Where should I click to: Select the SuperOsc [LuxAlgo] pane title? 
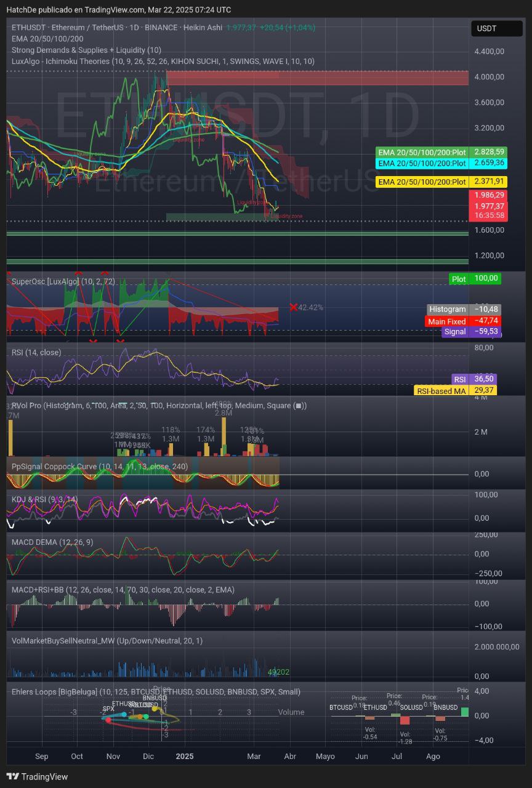(x=46, y=281)
